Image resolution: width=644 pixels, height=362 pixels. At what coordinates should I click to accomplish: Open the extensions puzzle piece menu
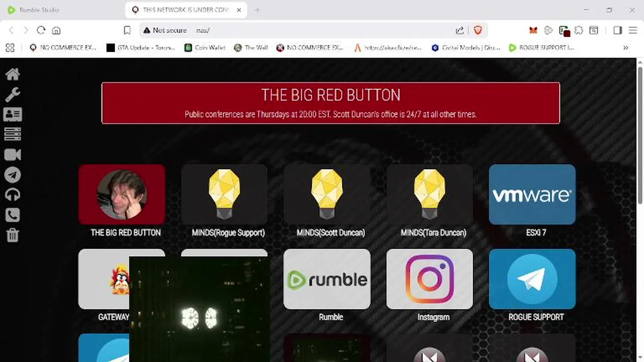[x=579, y=30]
